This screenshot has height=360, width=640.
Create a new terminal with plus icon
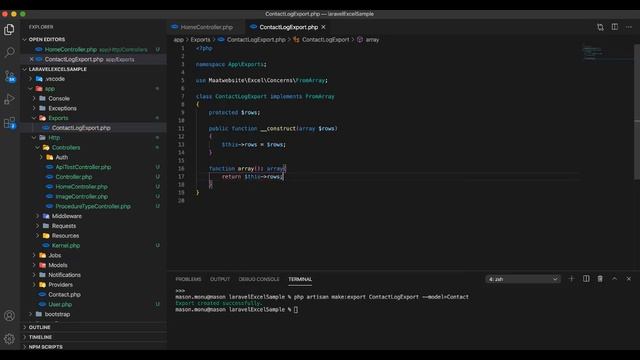571,279
